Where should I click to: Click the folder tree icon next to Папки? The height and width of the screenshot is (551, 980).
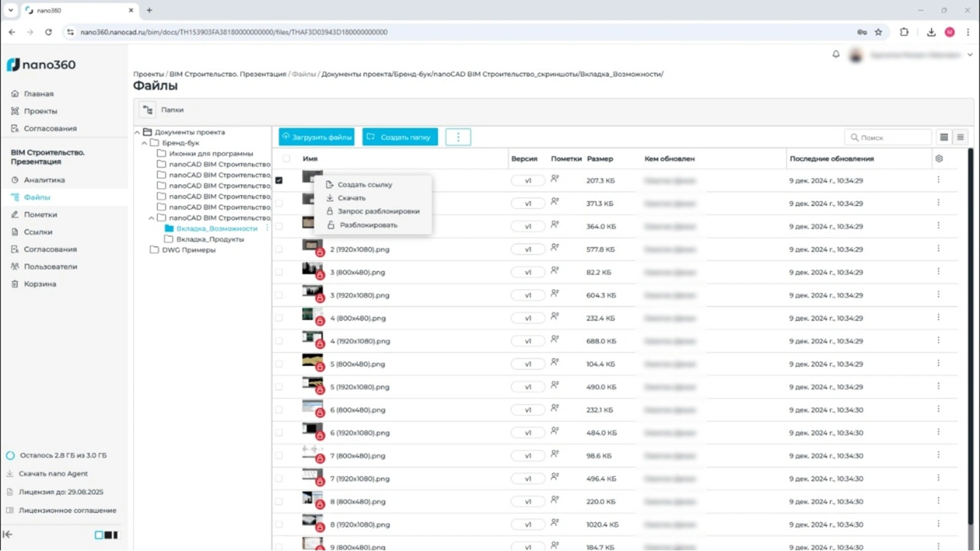pyautogui.click(x=148, y=110)
